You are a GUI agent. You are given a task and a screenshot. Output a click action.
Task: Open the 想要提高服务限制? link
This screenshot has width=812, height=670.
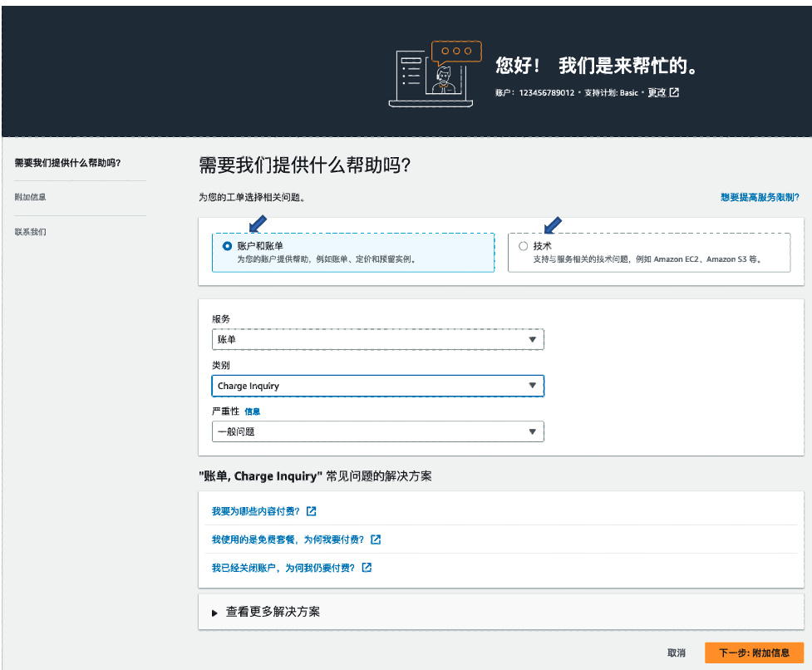[759, 198]
